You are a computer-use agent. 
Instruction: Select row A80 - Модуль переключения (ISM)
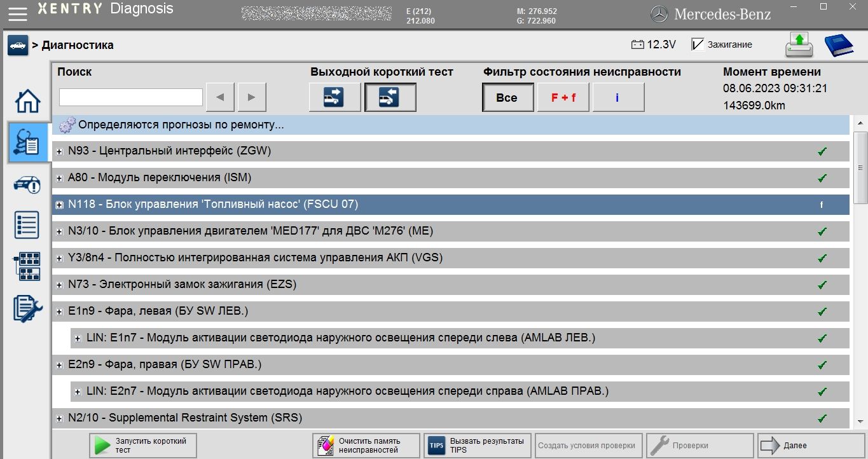pyautogui.click(x=450, y=178)
